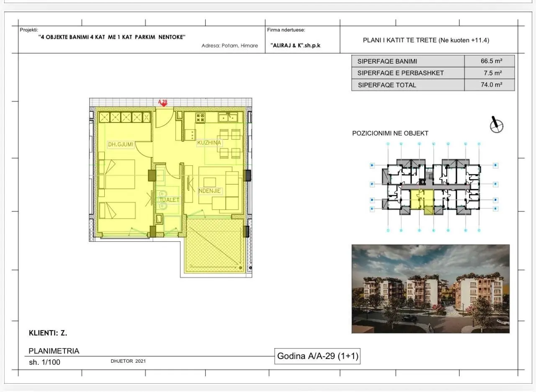536x392 pixels.
Task: Click the KLIENTI: Z. label
Action: 48,333
